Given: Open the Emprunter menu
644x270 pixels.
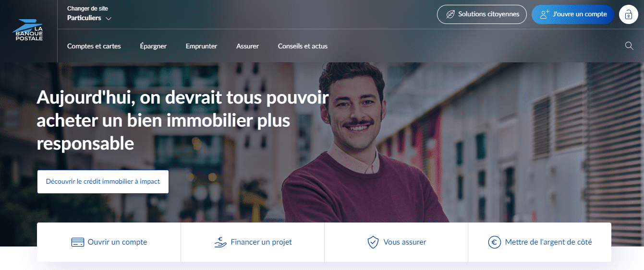Looking at the screenshot, I should 201,46.
